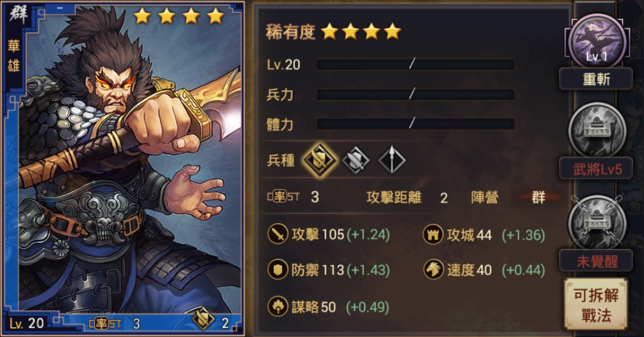Click the 群 faction badge beside 陣營
The width and height of the screenshot is (644, 337).
(539, 198)
